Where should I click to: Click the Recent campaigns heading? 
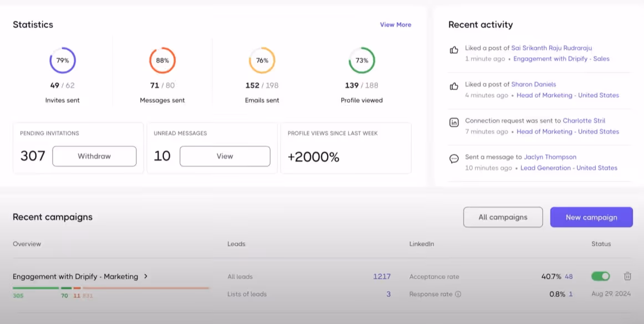[x=53, y=217]
